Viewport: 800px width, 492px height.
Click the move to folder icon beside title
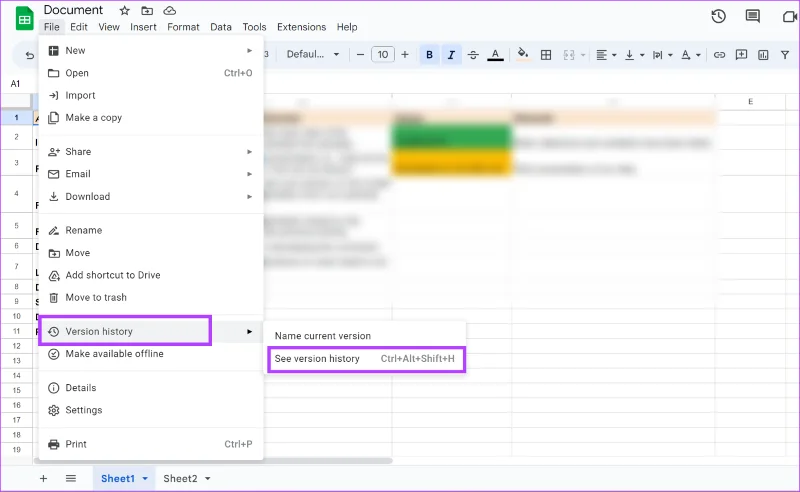point(147,10)
